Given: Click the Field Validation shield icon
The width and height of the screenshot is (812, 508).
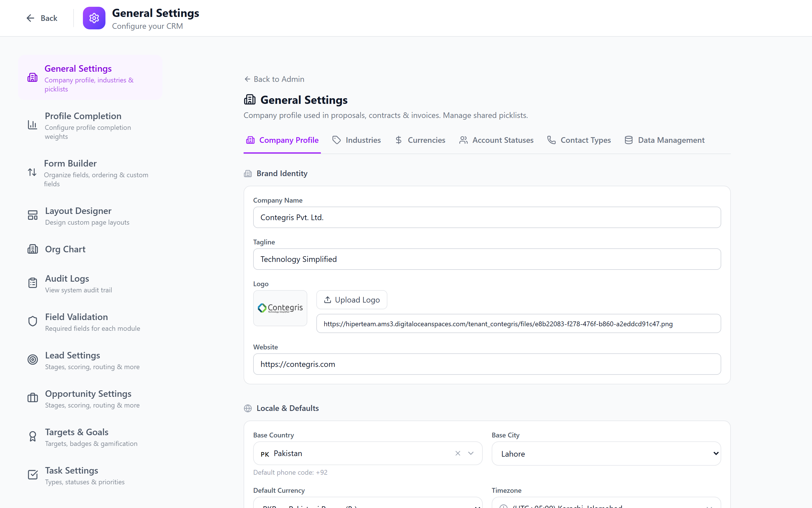Looking at the screenshot, I should [x=32, y=321].
